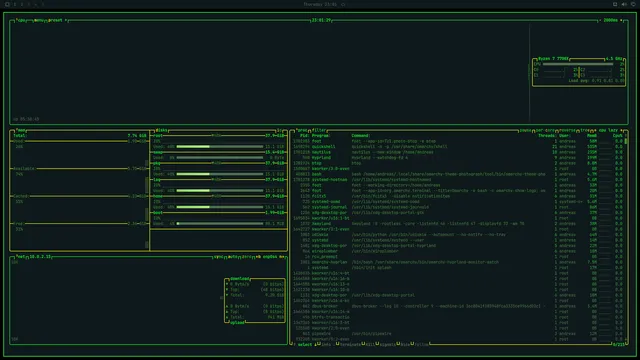
Task: Activate the process filter field
Action: [319, 130]
